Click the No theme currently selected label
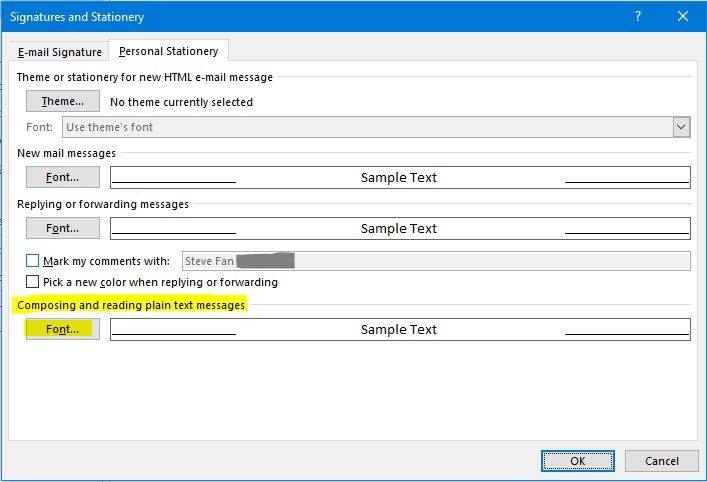 pos(181,102)
